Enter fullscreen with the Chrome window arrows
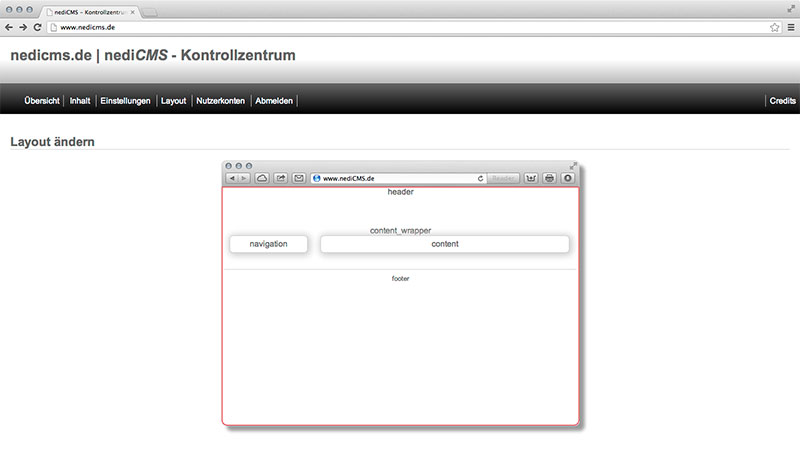The width and height of the screenshot is (800, 454). tap(791, 9)
